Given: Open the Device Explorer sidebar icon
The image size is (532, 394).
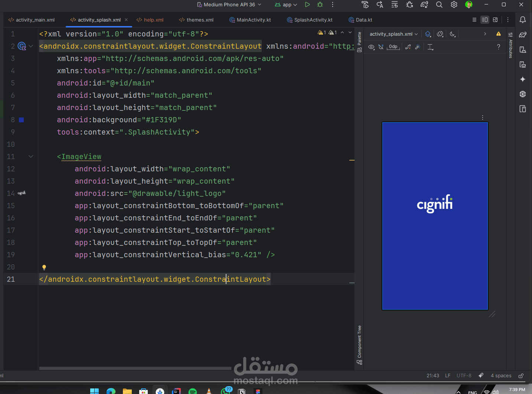Looking at the screenshot, I should click(523, 109).
